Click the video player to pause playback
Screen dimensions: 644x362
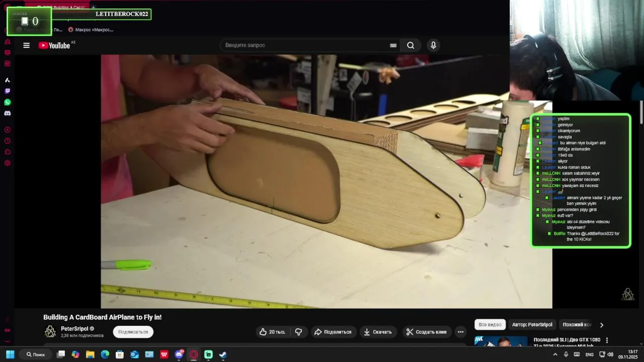point(327,182)
